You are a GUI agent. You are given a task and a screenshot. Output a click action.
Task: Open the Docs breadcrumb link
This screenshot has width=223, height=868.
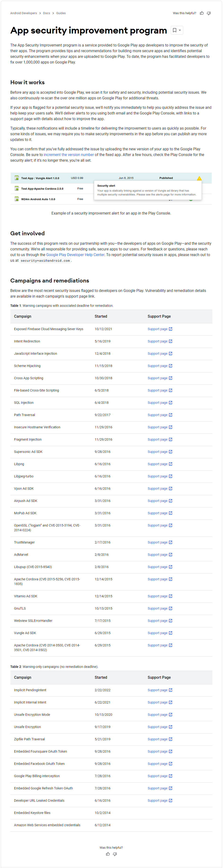[x=47, y=13]
